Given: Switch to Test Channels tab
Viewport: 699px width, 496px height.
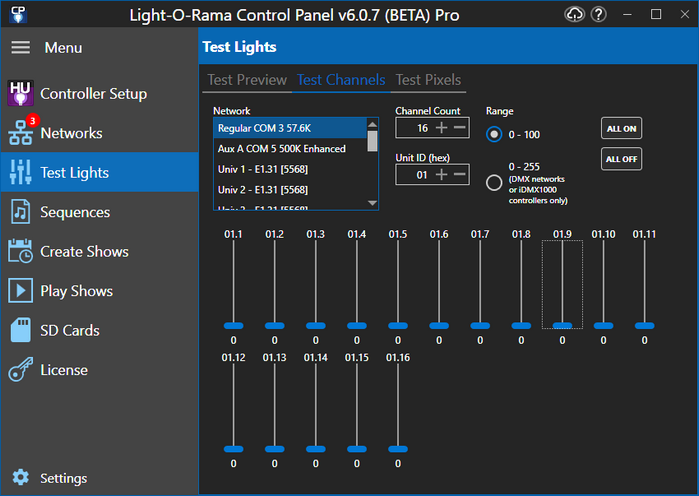Looking at the screenshot, I should [x=341, y=80].
